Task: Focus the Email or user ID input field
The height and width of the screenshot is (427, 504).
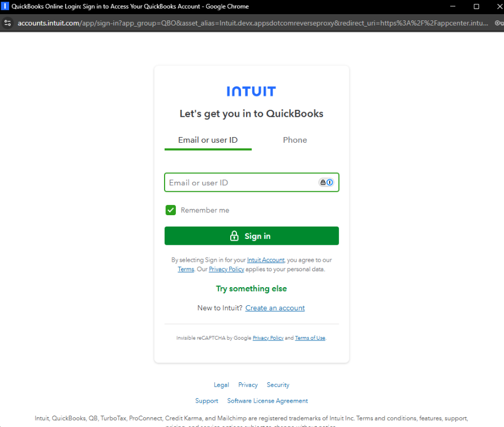Action: pos(252,182)
